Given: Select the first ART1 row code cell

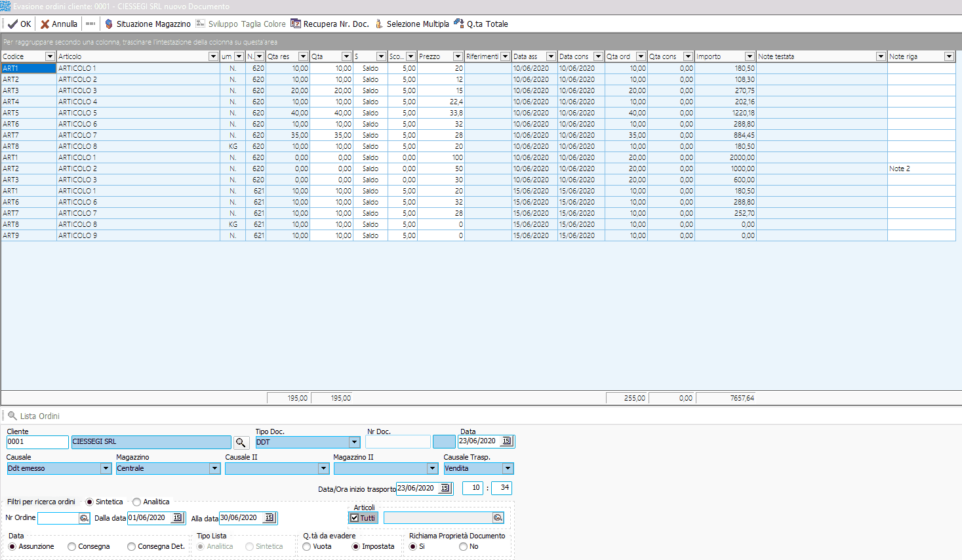Looking at the screenshot, I should (x=29, y=68).
